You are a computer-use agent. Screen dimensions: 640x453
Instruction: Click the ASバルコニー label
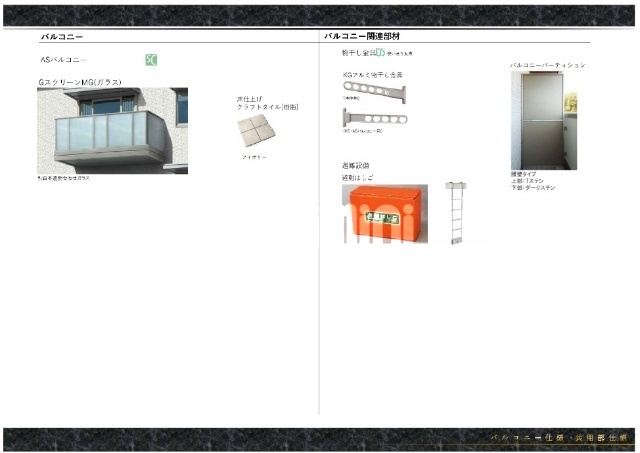(63, 60)
